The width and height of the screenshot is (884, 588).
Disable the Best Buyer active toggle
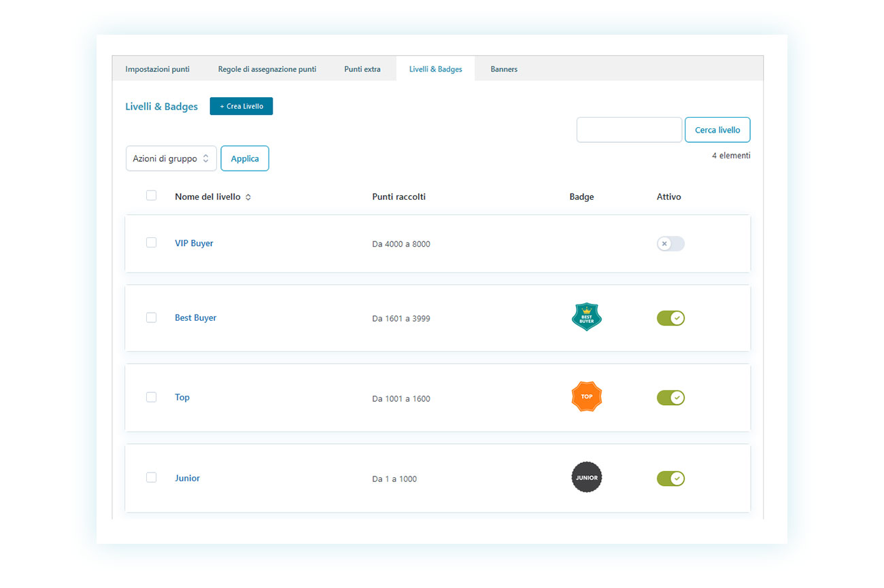[670, 318]
